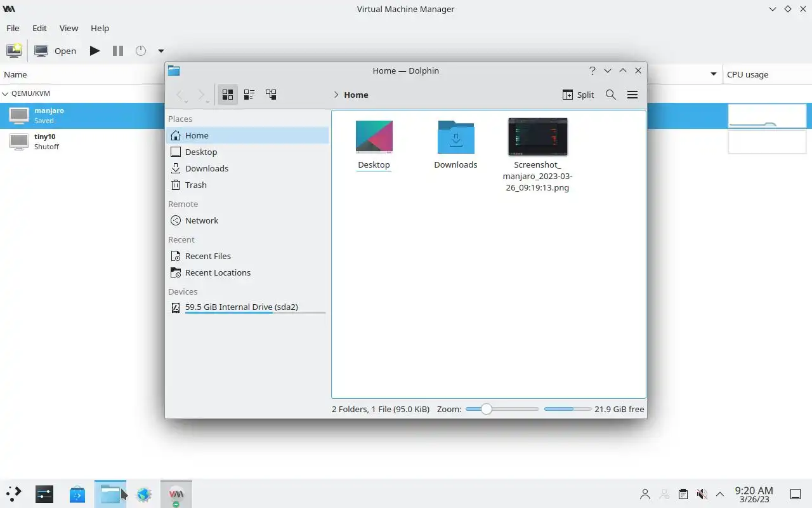Expand hidden system tray icons
This screenshot has width=812, height=508.
[x=720, y=494]
